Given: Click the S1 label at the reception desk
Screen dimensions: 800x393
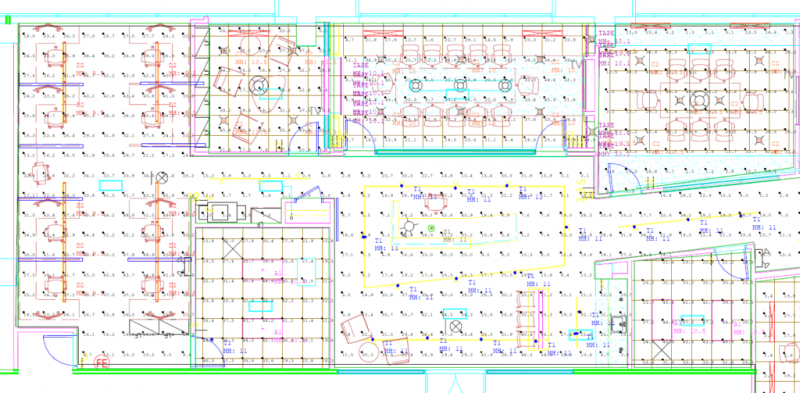Looking at the screenshot, I should click(447, 231).
